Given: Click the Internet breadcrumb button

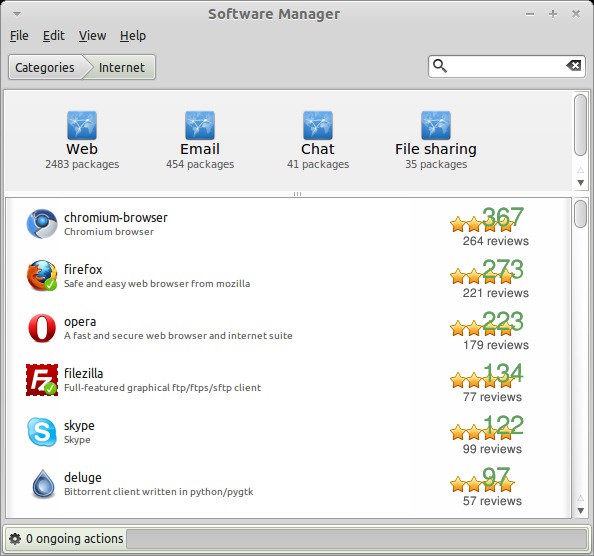Looking at the screenshot, I should tap(122, 67).
